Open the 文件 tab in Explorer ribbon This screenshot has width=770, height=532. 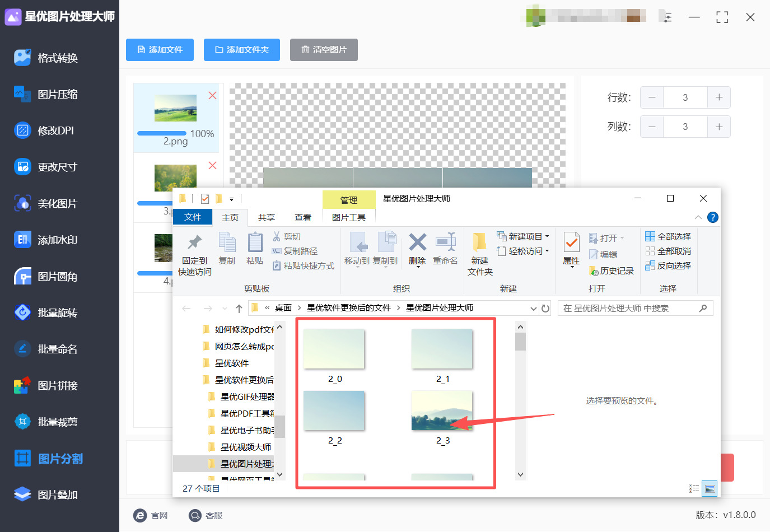(193, 217)
